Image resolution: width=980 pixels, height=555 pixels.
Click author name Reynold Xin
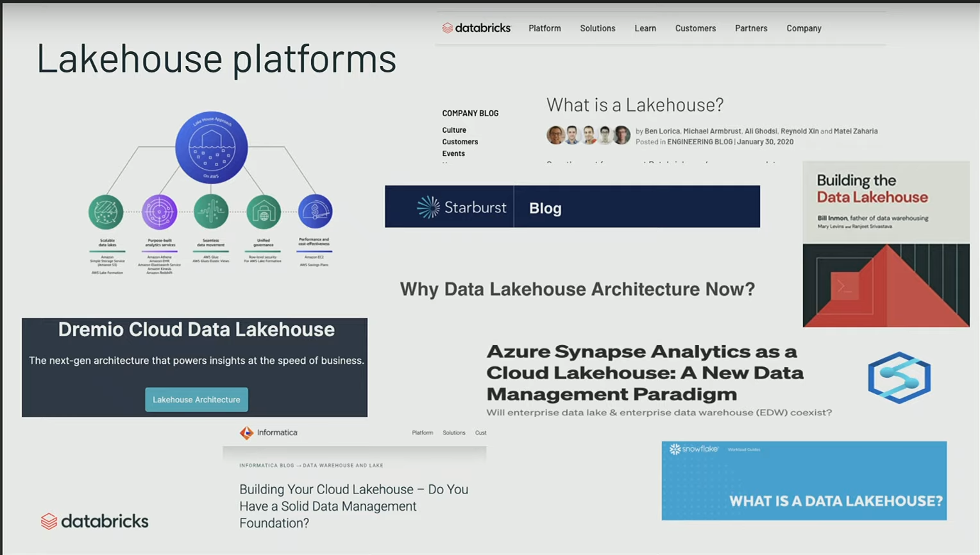pyautogui.click(x=799, y=131)
